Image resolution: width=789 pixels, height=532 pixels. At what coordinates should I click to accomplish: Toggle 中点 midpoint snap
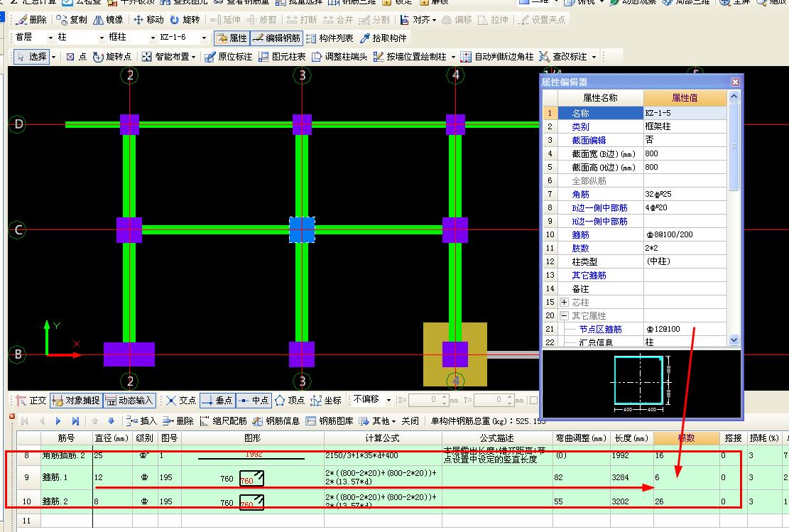tap(254, 401)
